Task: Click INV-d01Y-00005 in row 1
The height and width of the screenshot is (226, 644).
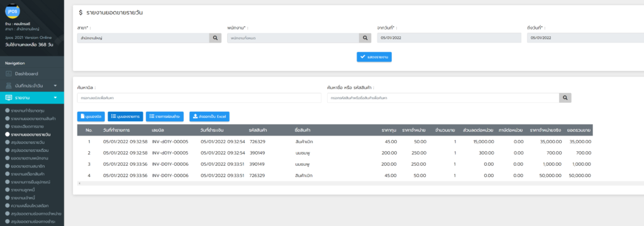Action: click(x=170, y=141)
